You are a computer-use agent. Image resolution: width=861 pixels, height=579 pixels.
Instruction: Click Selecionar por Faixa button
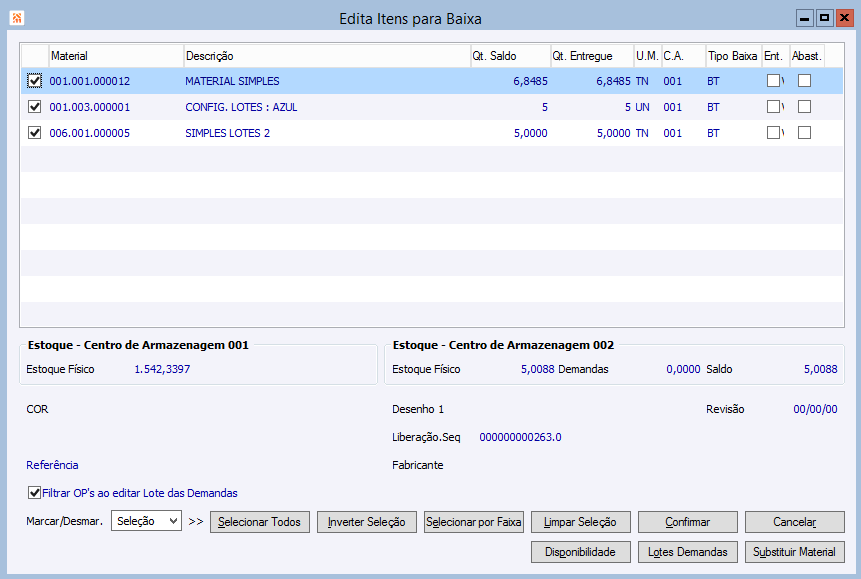tap(474, 522)
